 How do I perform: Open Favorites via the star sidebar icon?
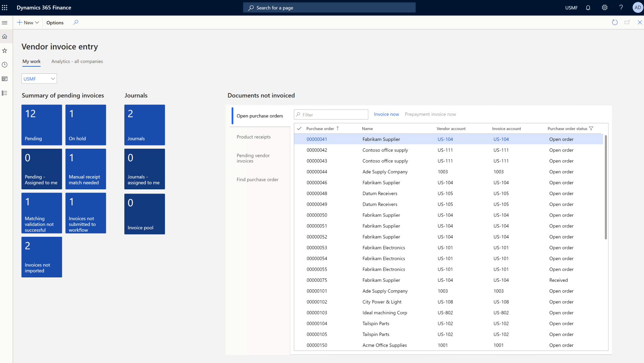pos(5,50)
